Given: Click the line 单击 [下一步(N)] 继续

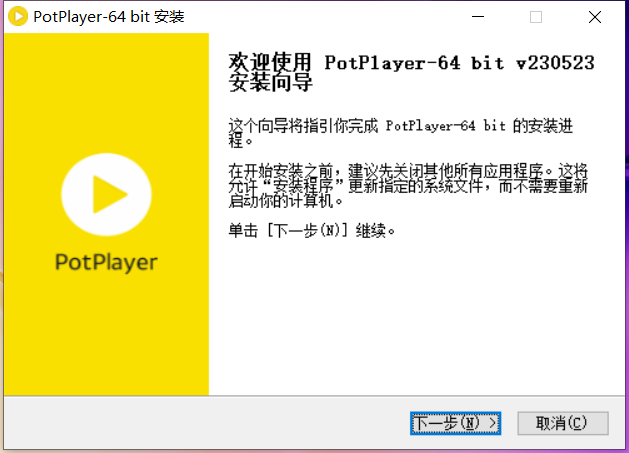Looking at the screenshot, I should (x=312, y=231).
